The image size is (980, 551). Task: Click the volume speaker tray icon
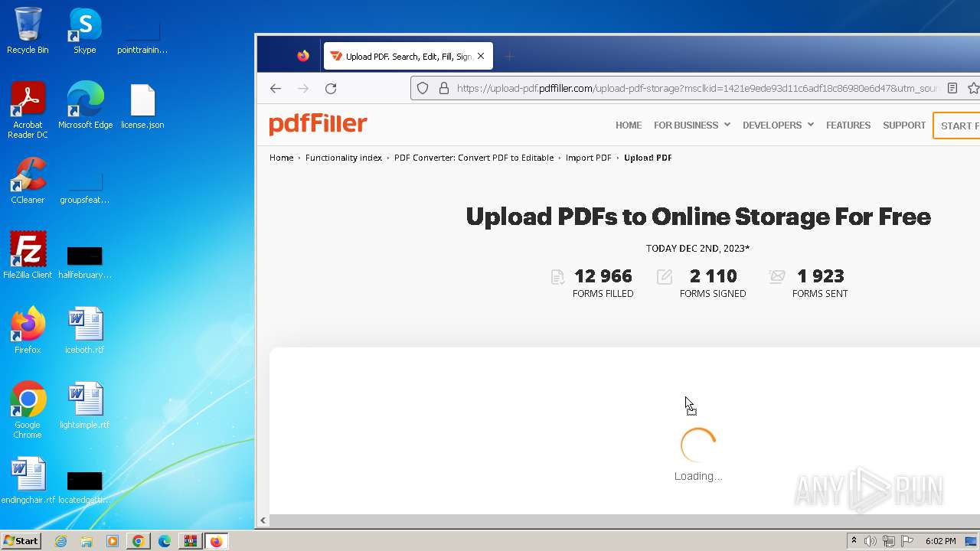tap(871, 541)
